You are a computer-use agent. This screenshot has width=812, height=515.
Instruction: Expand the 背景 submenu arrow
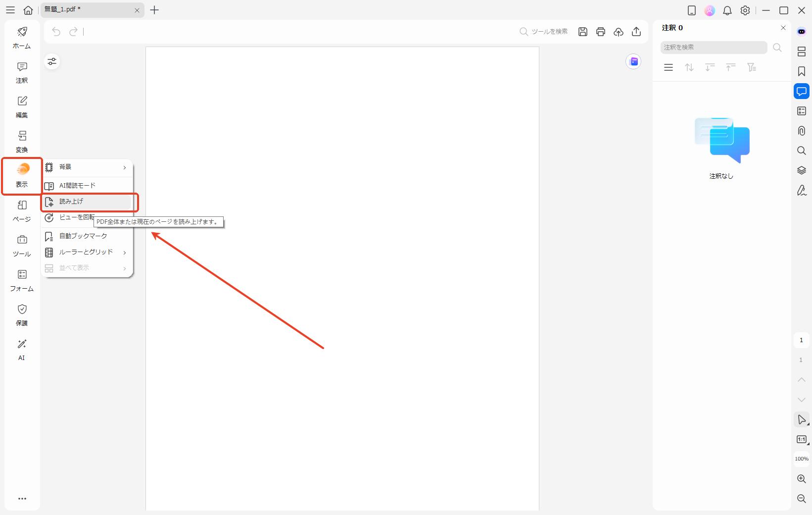124,167
